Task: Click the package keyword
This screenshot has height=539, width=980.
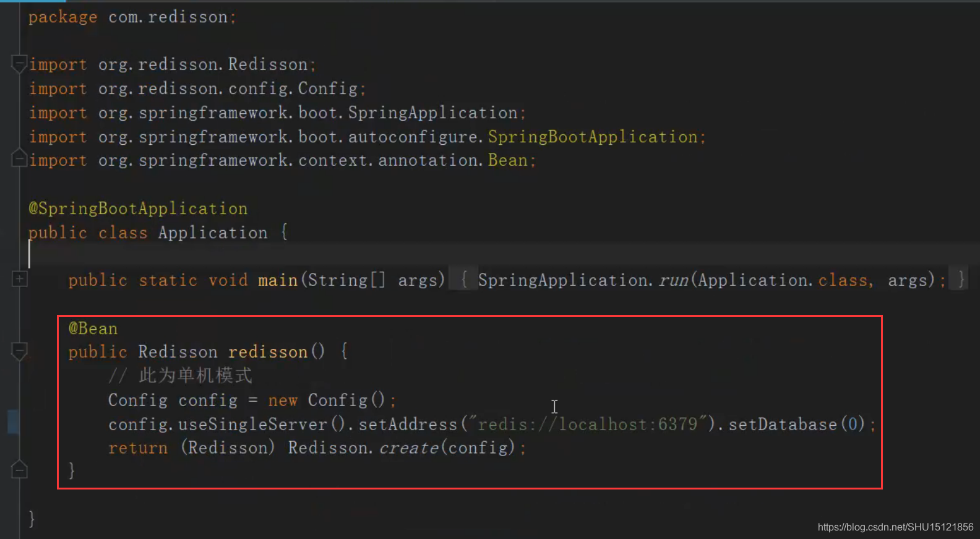Action: pos(62,17)
